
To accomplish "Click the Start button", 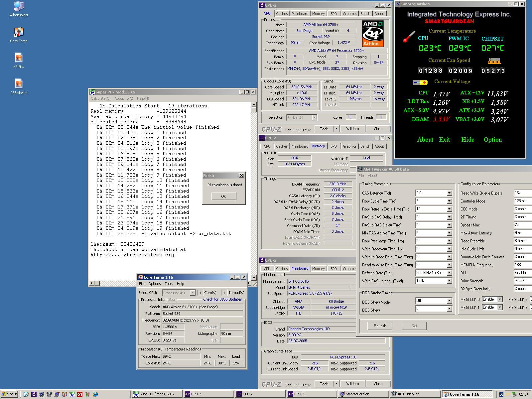I will click(9, 394).
